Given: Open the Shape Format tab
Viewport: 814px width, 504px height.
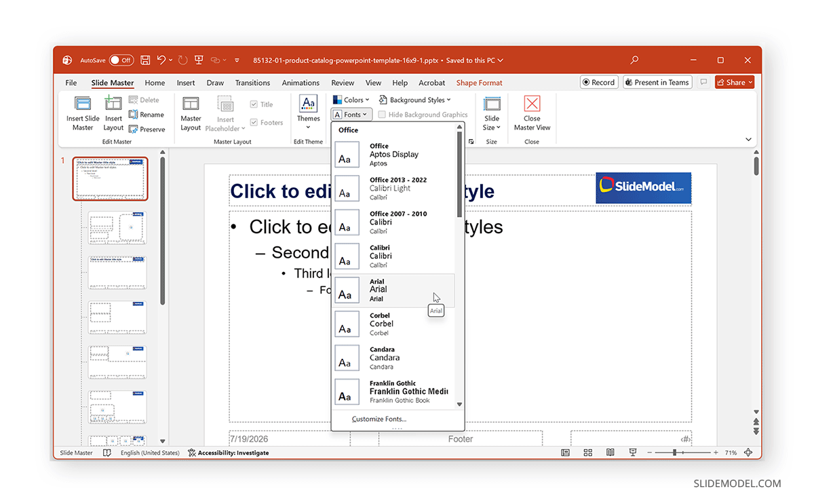Looking at the screenshot, I should [x=480, y=83].
